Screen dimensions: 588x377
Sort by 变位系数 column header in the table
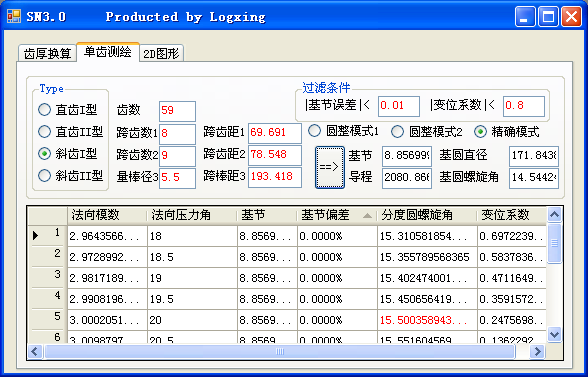[x=512, y=215]
